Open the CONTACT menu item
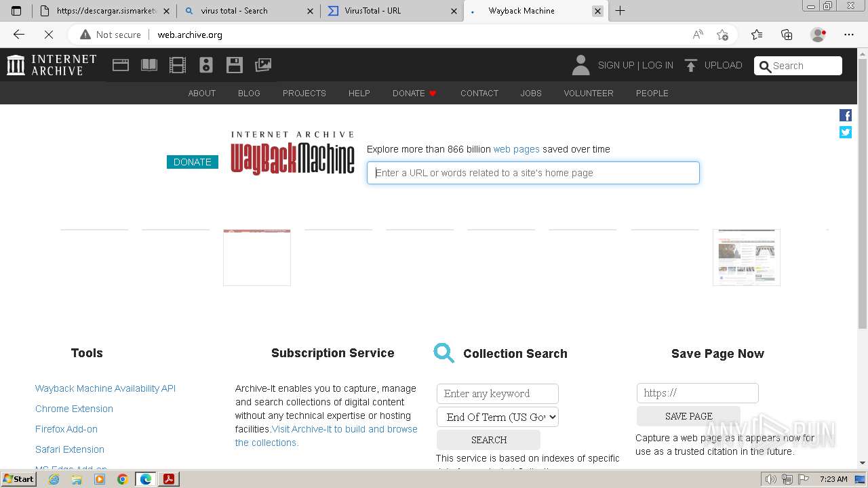868x488 pixels. coord(479,94)
